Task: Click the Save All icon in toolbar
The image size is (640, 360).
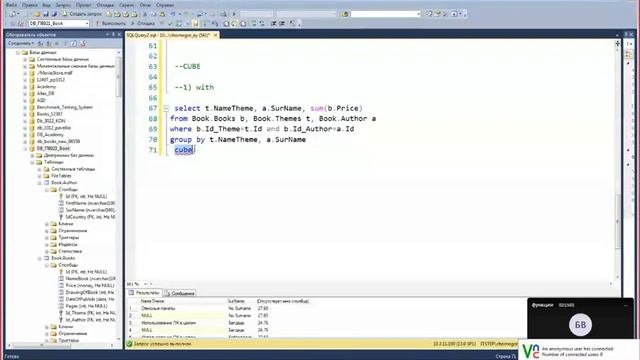Action: [x=54, y=14]
